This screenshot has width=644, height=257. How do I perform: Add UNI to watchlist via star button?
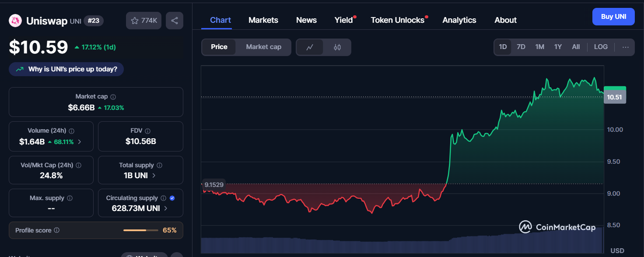click(x=144, y=21)
